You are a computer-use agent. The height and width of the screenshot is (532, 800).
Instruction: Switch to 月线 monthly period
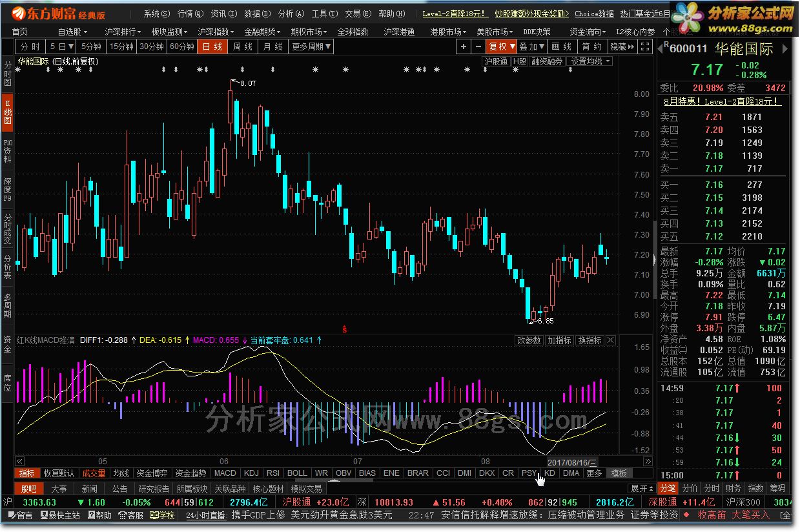point(273,46)
